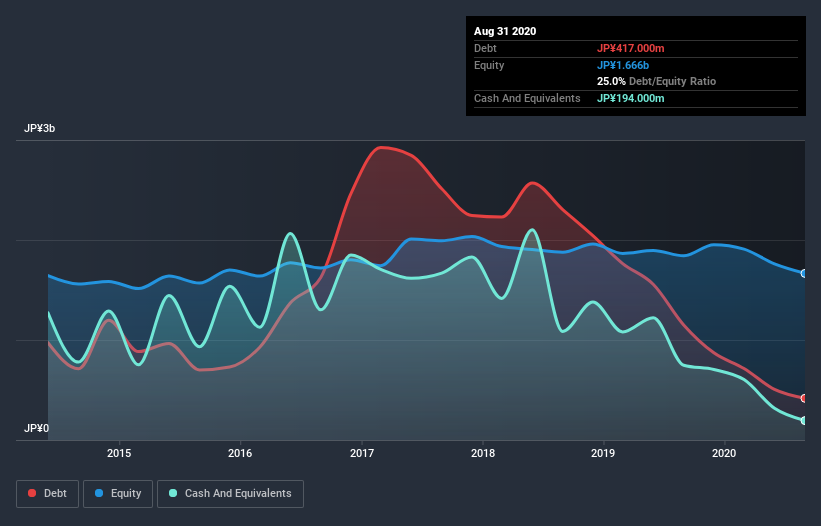
Task: Click the Equity row label in tooltip
Action: pos(489,65)
